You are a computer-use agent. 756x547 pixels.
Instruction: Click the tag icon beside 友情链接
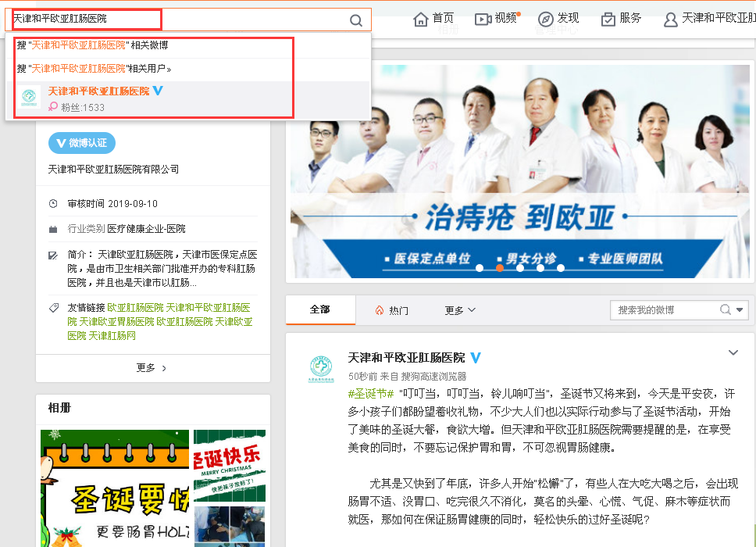click(x=54, y=308)
